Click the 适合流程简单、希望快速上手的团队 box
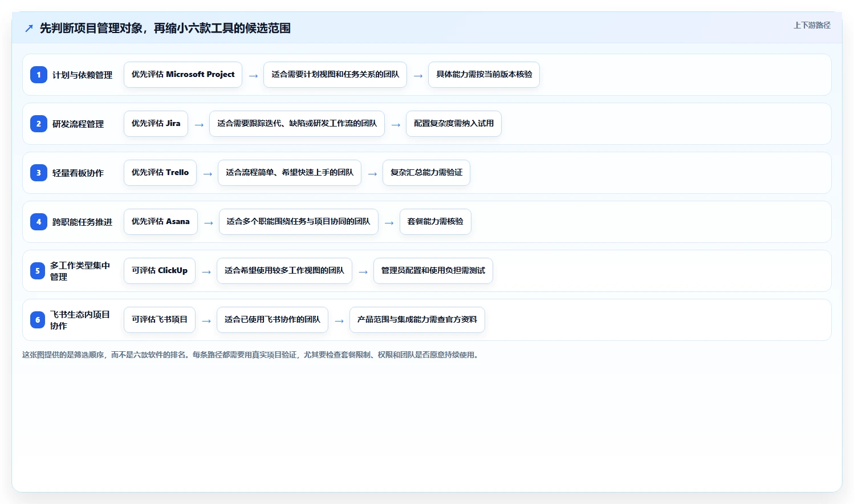The height and width of the screenshot is (504, 854). pos(290,173)
